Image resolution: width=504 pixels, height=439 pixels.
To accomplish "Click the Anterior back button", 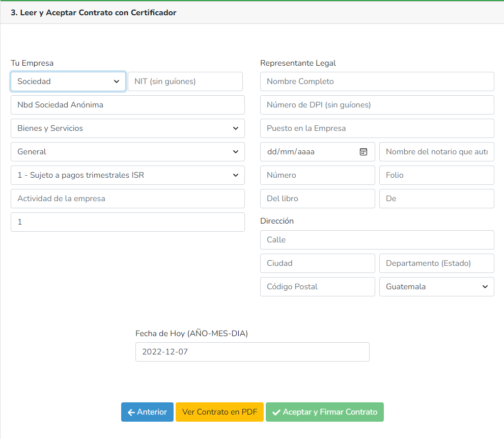I will point(147,412).
